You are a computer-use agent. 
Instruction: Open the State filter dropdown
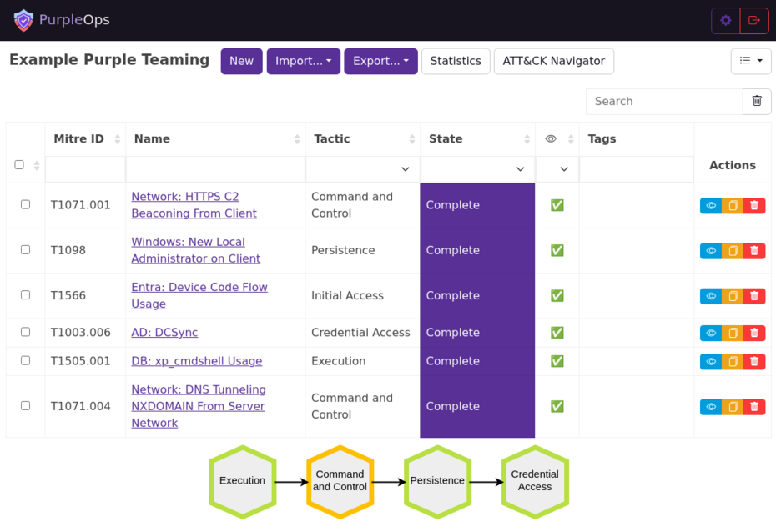477,169
